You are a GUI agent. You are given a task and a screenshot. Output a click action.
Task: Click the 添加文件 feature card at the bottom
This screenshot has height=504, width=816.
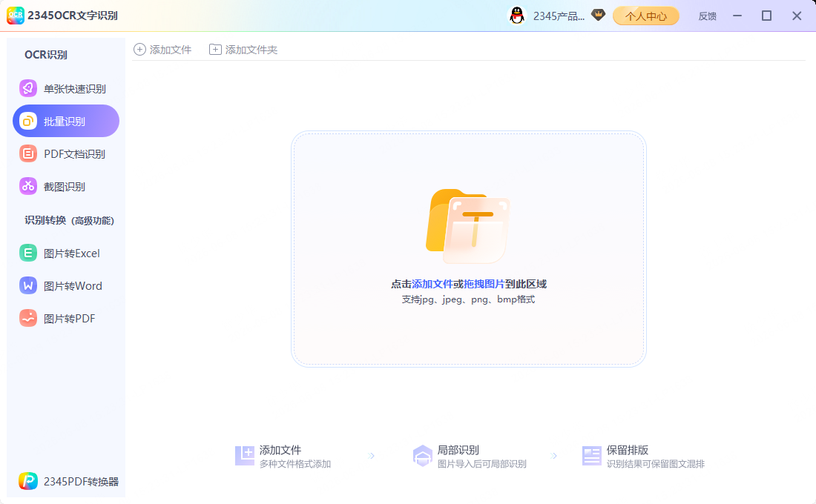coord(283,456)
